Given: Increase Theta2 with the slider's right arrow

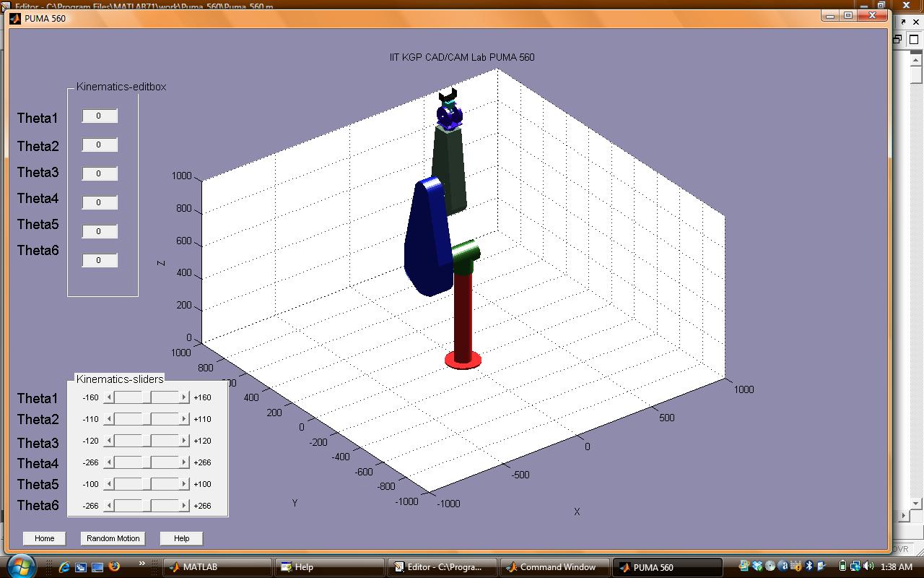Looking at the screenshot, I should (184, 419).
